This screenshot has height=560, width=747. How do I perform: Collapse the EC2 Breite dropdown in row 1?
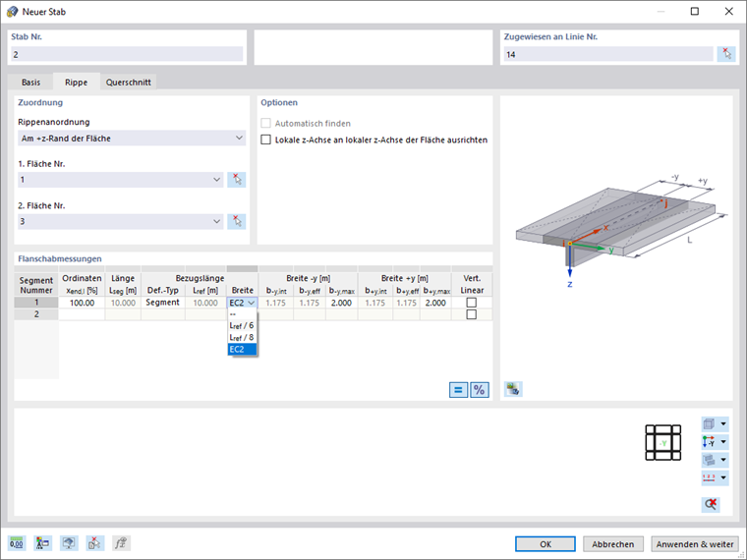pos(251,303)
